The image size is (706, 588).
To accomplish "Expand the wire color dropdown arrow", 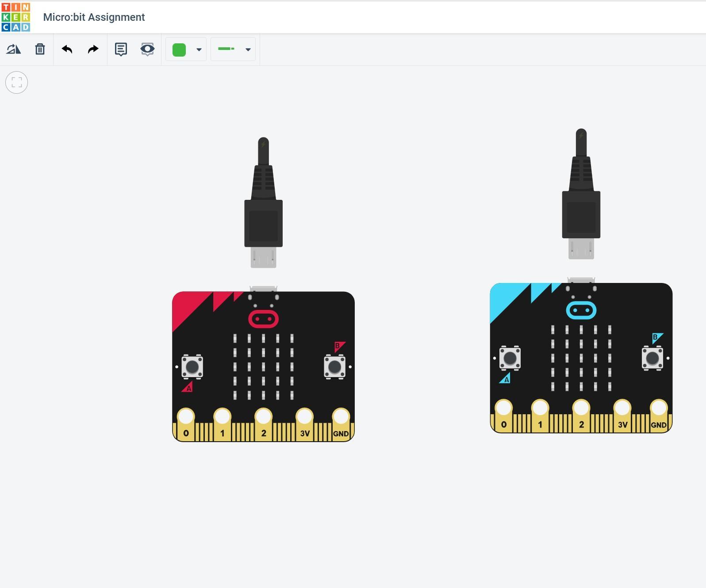I will click(x=199, y=50).
